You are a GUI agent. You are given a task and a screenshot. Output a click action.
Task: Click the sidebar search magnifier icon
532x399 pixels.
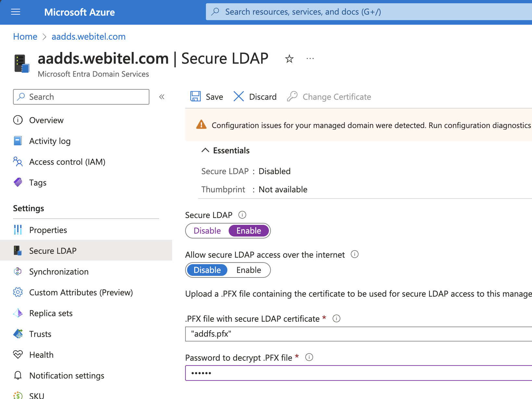[21, 97]
